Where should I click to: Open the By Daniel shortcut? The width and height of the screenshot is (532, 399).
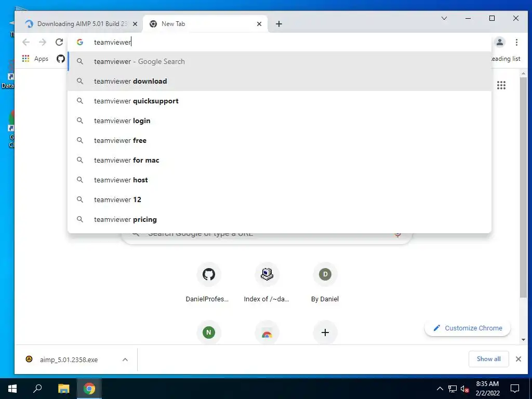coord(325,282)
